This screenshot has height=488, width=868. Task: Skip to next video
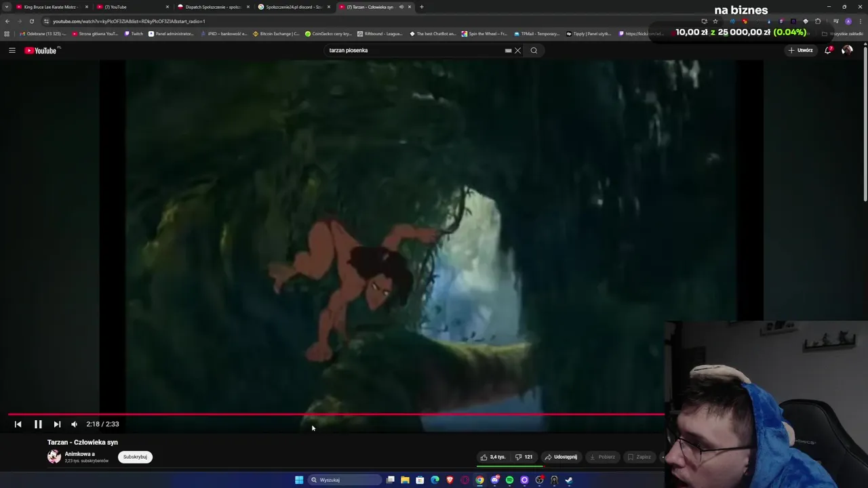(x=57, y=424)
